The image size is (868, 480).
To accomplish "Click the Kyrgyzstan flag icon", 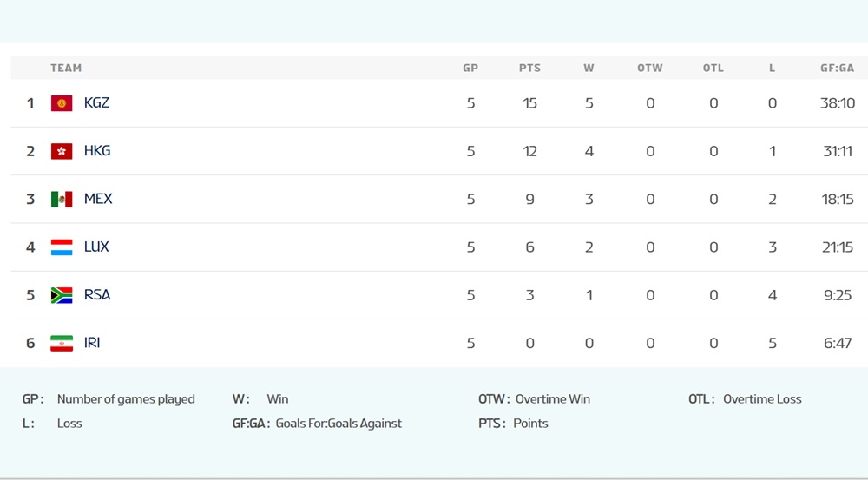I will coord(61,103).
